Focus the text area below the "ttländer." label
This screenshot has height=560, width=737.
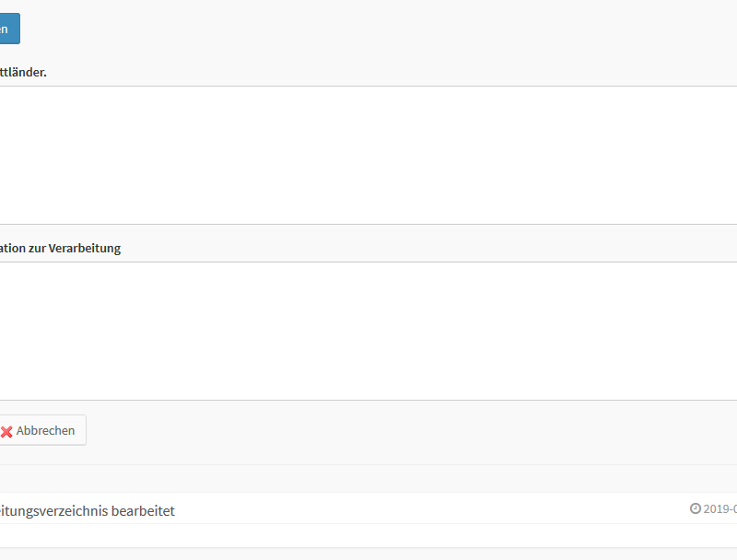click(368, 155)
